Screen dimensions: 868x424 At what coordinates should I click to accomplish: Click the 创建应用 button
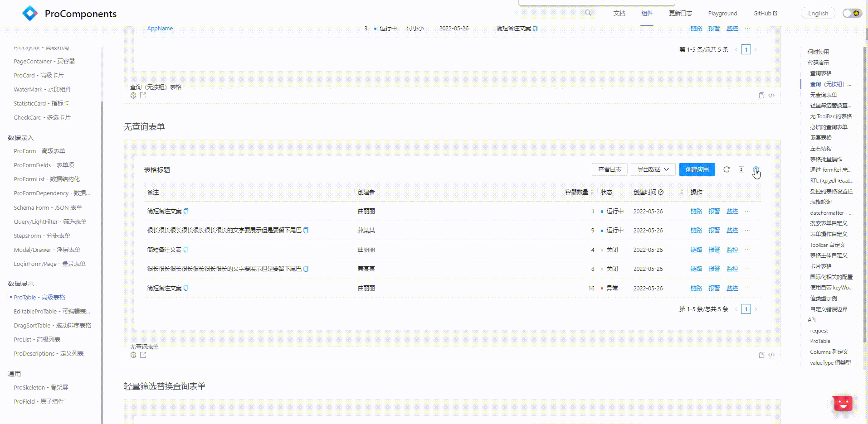(x=697, y=169)
